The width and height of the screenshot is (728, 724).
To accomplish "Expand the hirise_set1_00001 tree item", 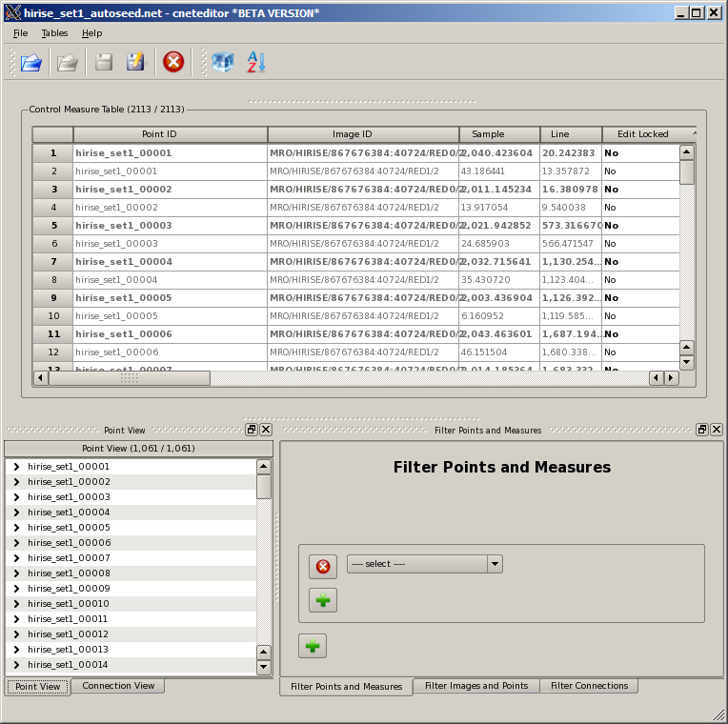I will click(16, 467).
